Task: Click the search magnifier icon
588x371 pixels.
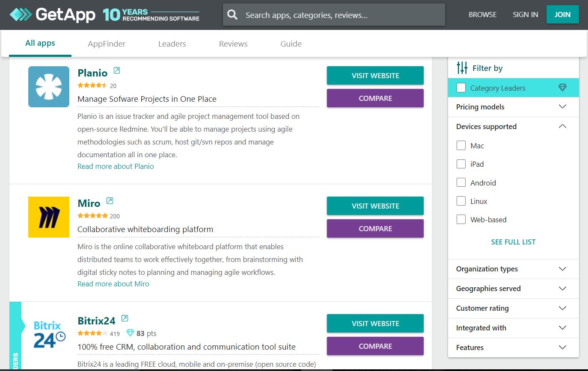Action: point(232,15)
